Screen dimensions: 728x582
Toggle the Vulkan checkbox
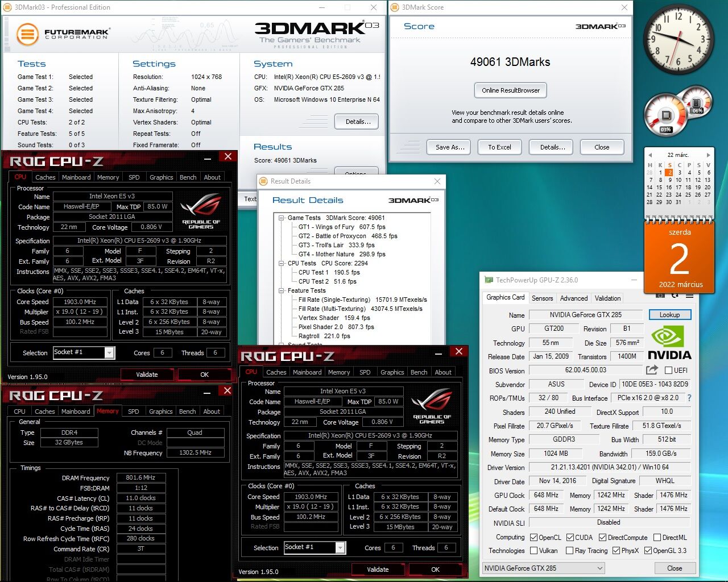pyautogui.click(x=533, y=550)
